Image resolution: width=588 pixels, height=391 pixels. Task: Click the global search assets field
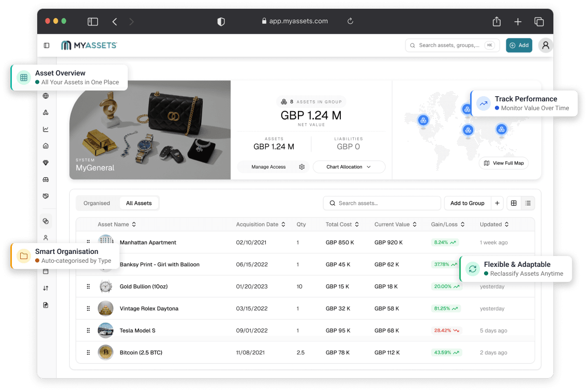[453, 46]
